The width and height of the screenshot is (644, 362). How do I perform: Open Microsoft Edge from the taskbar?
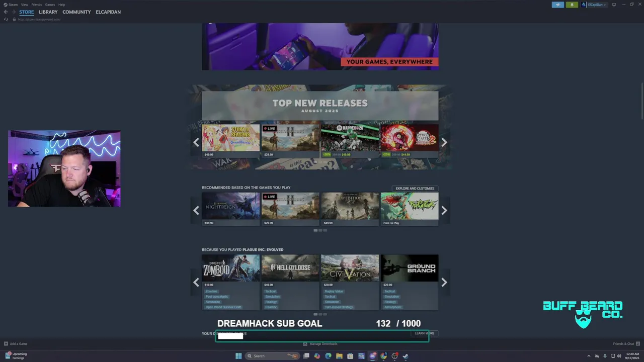click(328, 356)
